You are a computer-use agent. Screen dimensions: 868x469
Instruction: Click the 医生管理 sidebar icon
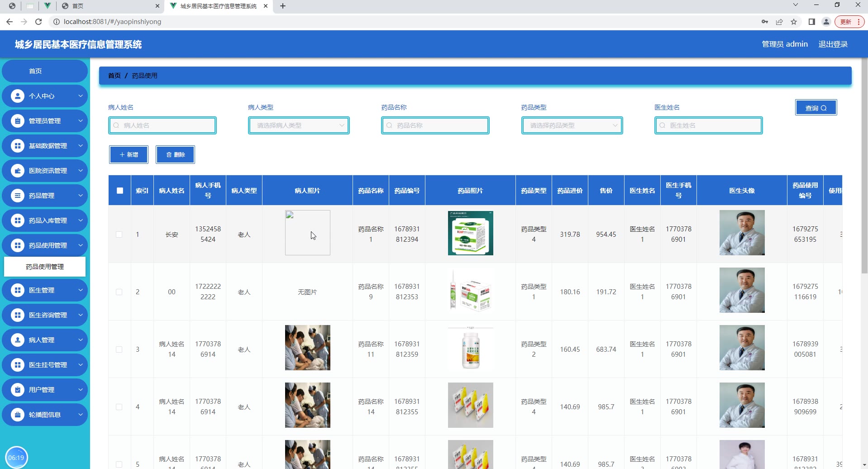tap(18, 290)
